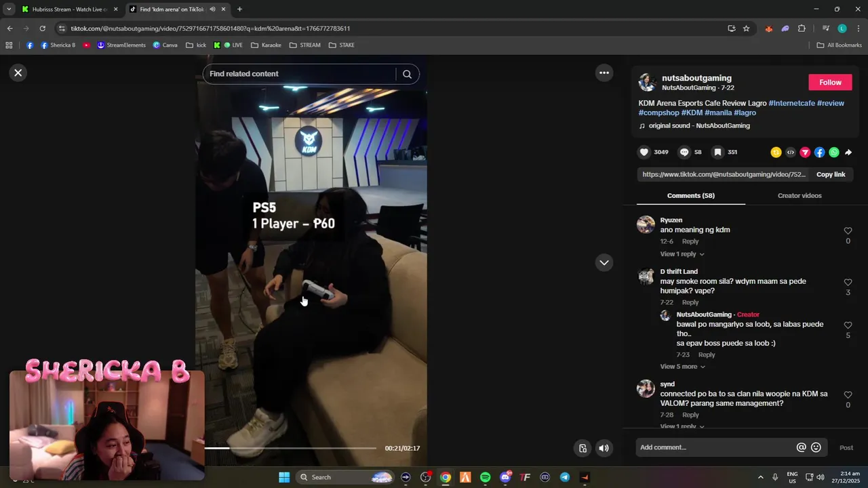Image resolution: width=868 pixels, height=488 pixels.
Task: Open Discord from the taskbar
Action: (x=505, y=477)
